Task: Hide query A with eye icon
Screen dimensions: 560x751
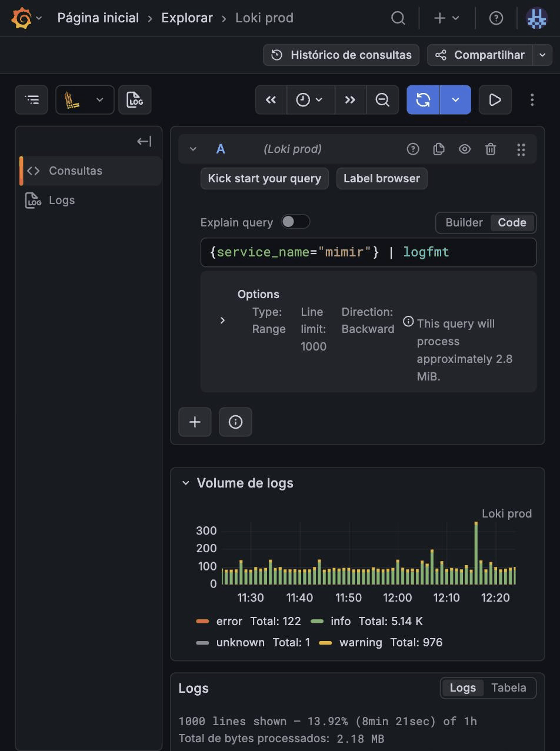Action: pyautogui.click(x=465, y=149)
